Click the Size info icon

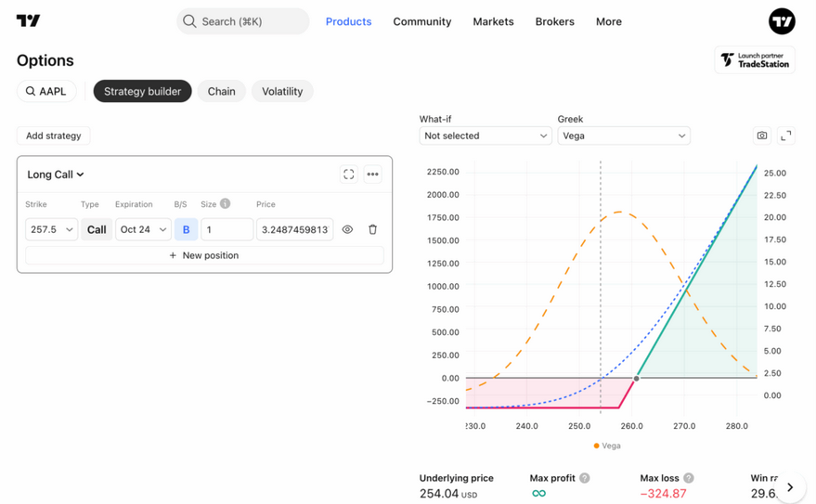tap(225, 204)
